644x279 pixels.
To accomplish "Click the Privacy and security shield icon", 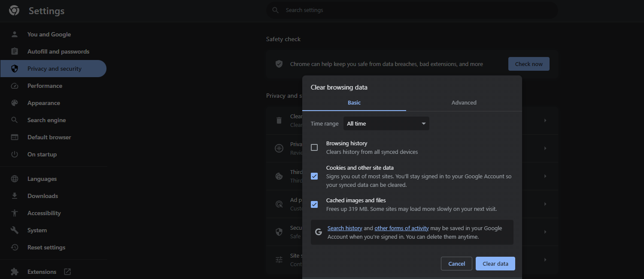I will point(15,69).
